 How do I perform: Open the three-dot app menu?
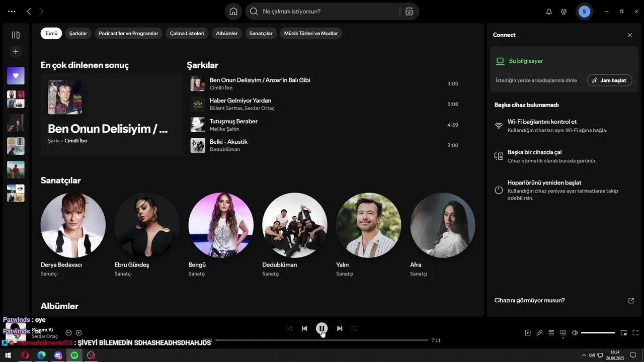12,11
